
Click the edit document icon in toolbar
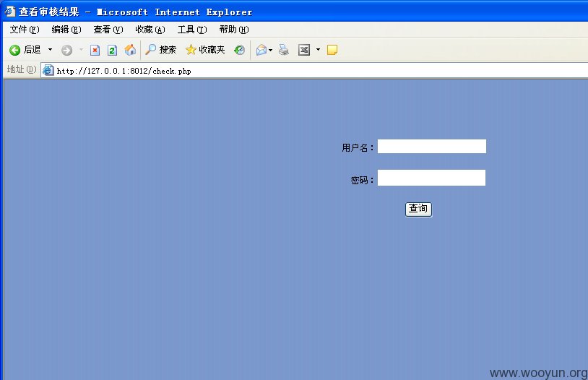point(304,50)
